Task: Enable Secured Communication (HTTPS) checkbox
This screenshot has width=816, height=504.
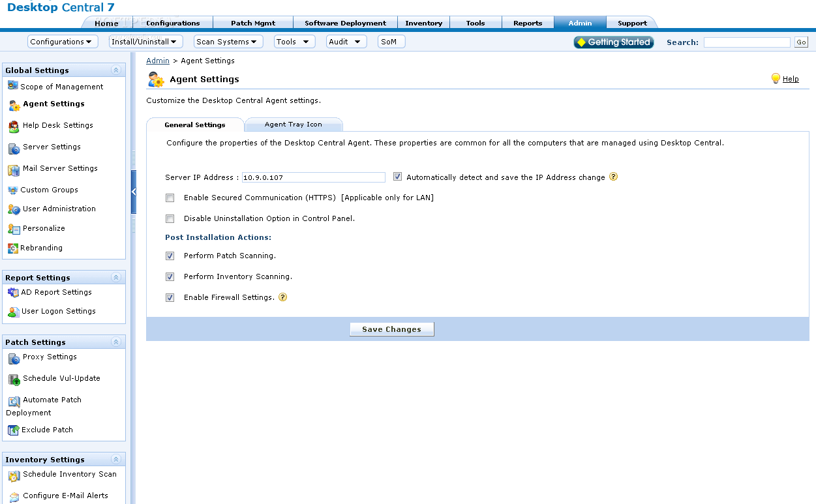Action: (170, 198)
